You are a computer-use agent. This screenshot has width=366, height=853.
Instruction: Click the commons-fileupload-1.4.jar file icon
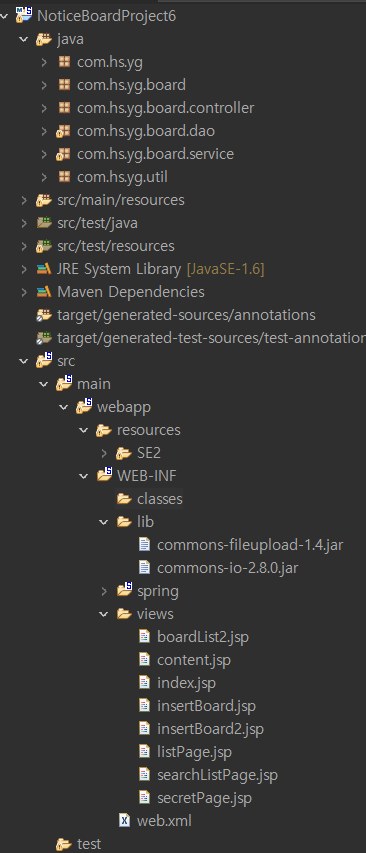click(x=144, y=545)
